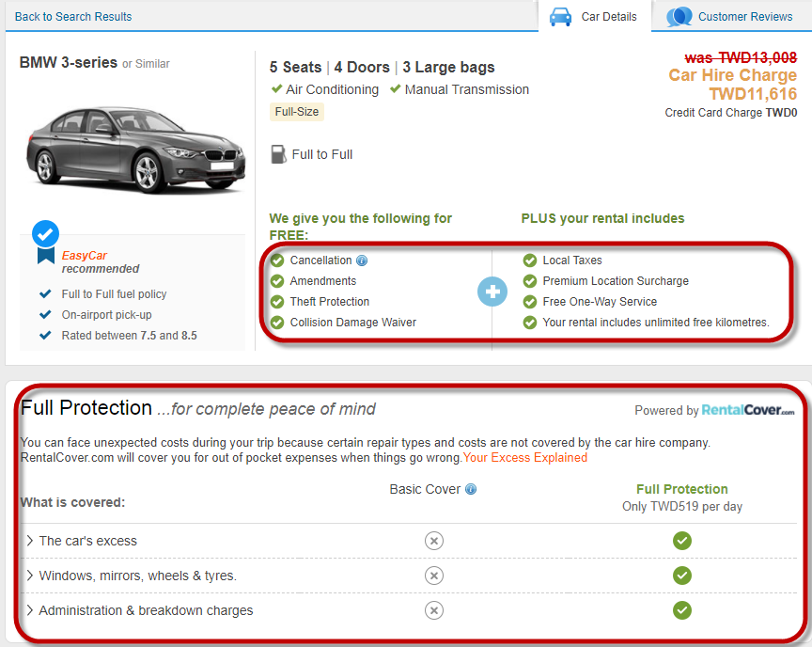Open the Your Excess Explained link
812x647 pixels.
tap(525, 458)
